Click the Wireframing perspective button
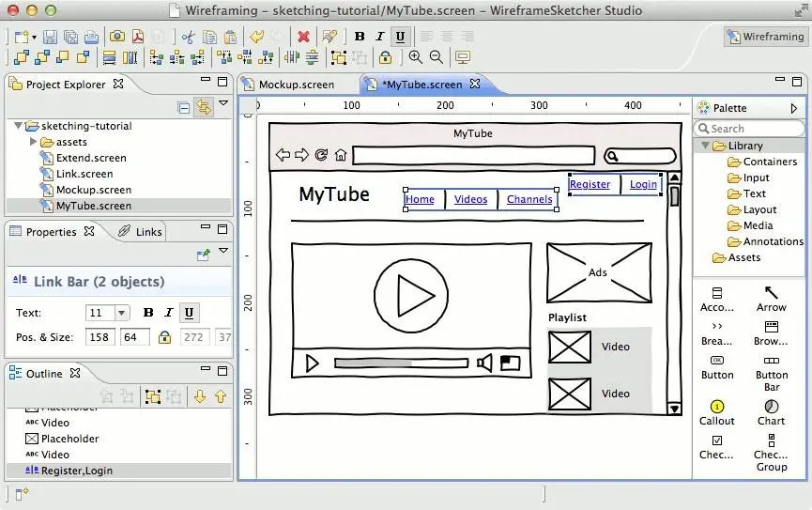The image size is (812, 510). tap(765, 37)
